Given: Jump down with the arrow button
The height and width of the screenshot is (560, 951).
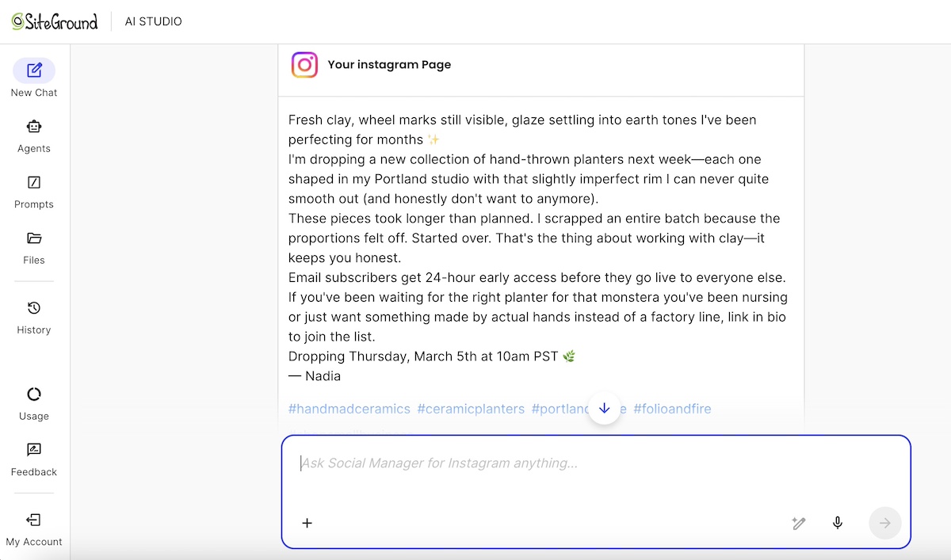Looking at the screenshot, I should pyautogui.click(x=605, y=408).
